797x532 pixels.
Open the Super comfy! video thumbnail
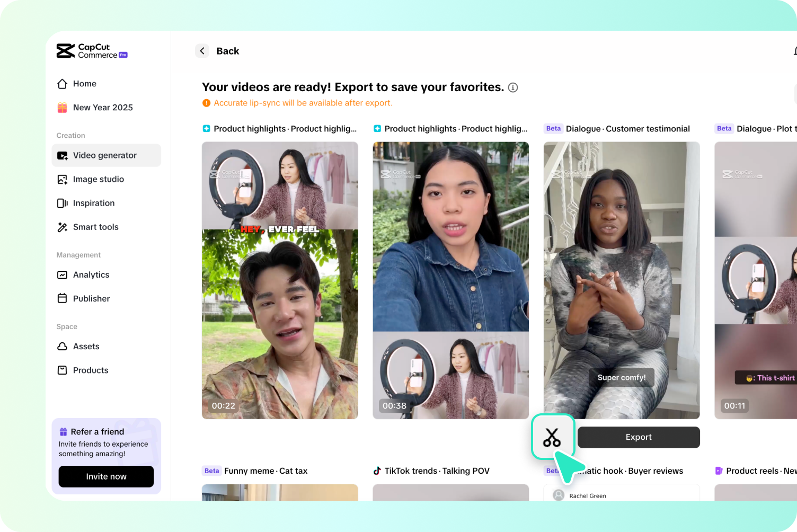[622, 280]
